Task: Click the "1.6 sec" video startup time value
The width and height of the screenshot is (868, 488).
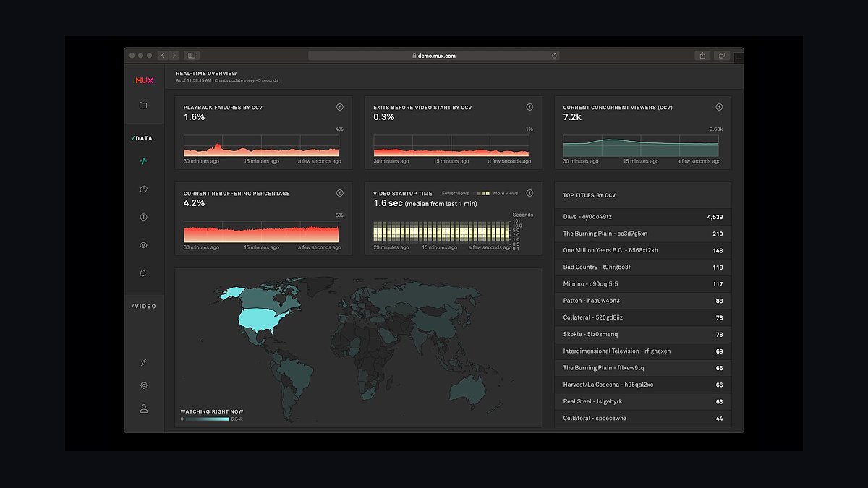Action: (387, 203)
